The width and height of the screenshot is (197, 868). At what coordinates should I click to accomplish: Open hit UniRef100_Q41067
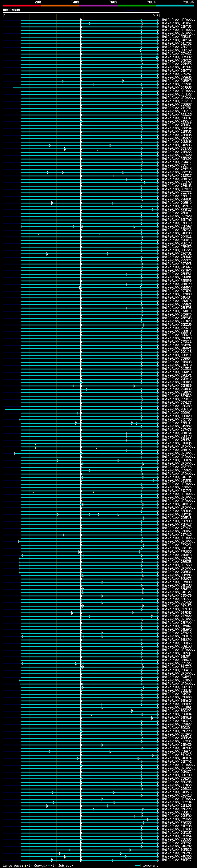pyautogui.click(x=176, y=23)
